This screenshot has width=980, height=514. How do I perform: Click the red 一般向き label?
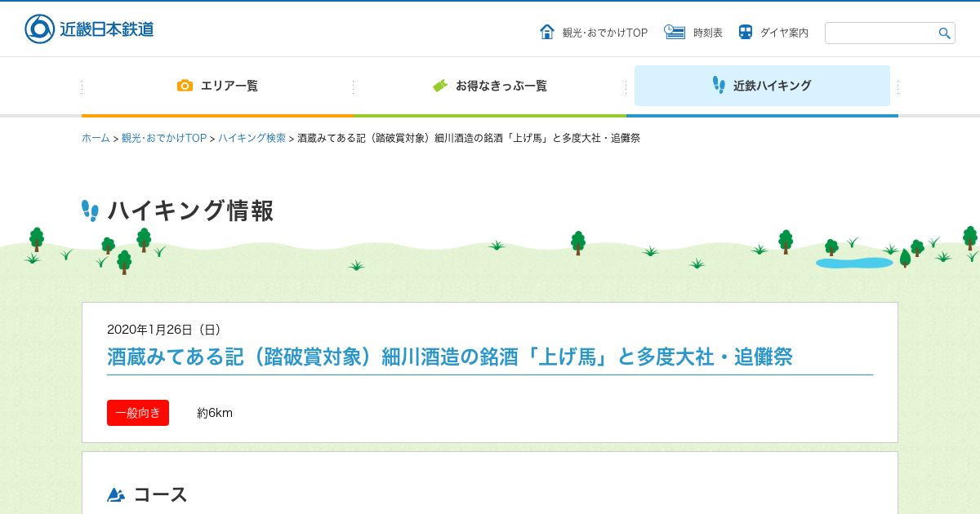(x=138, y=413)
